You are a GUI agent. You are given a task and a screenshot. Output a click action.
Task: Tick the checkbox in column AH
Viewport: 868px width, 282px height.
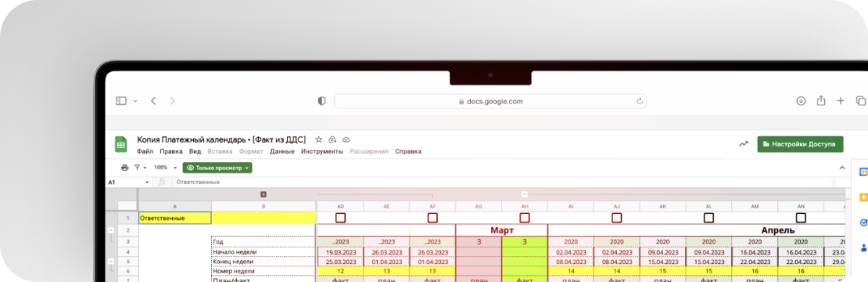(525, 218)
